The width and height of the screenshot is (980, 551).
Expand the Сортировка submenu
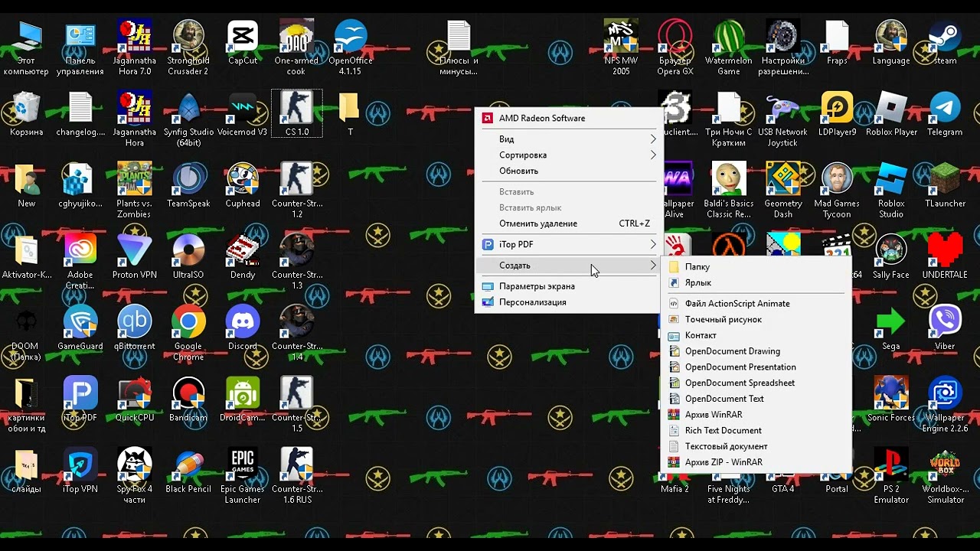click(568, 155)
